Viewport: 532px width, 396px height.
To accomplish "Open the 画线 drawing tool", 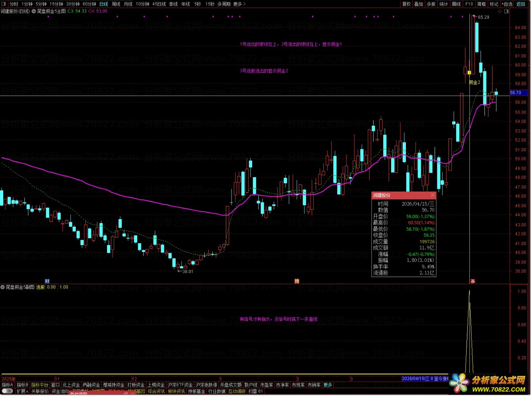I will click(456, 4).
